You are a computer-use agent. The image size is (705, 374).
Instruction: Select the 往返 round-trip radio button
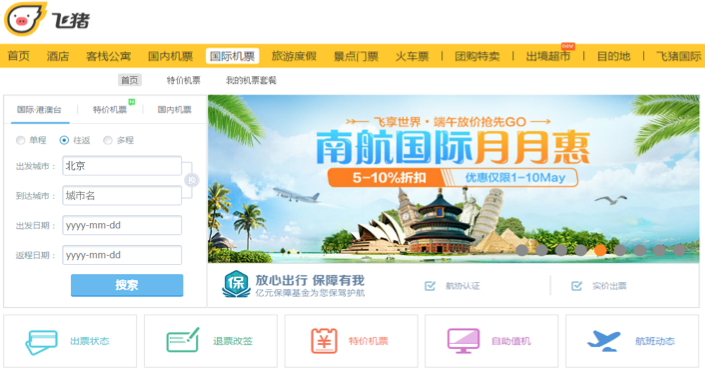[x=64, y=140]
